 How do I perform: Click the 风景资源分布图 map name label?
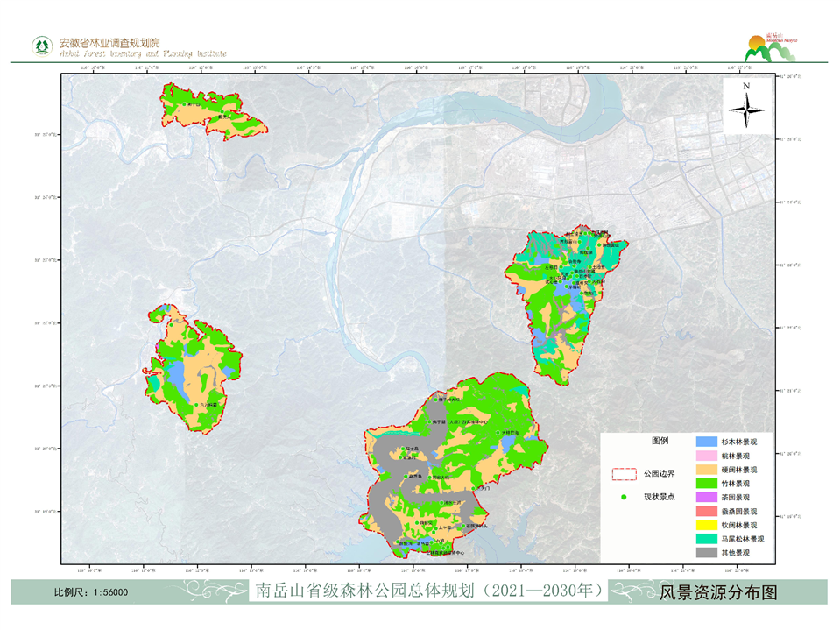pos(718,591)
